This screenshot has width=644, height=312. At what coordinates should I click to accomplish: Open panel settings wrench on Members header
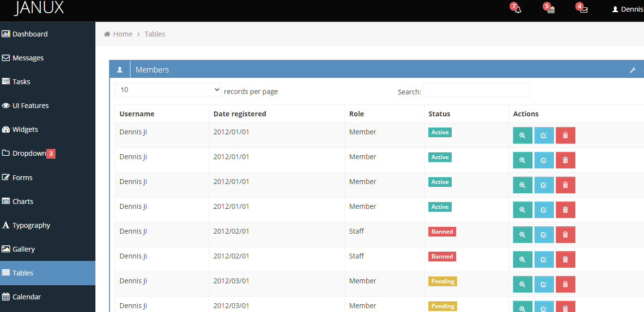point(633,70)
